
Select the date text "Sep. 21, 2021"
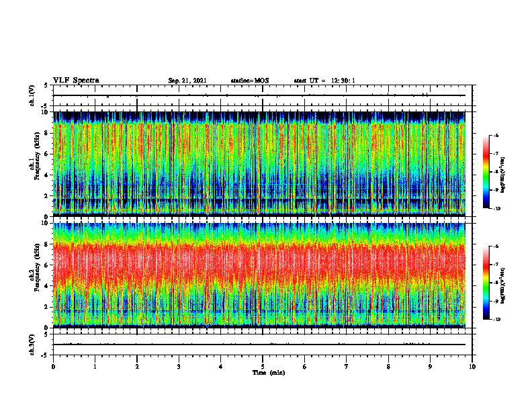click(187, 81)
